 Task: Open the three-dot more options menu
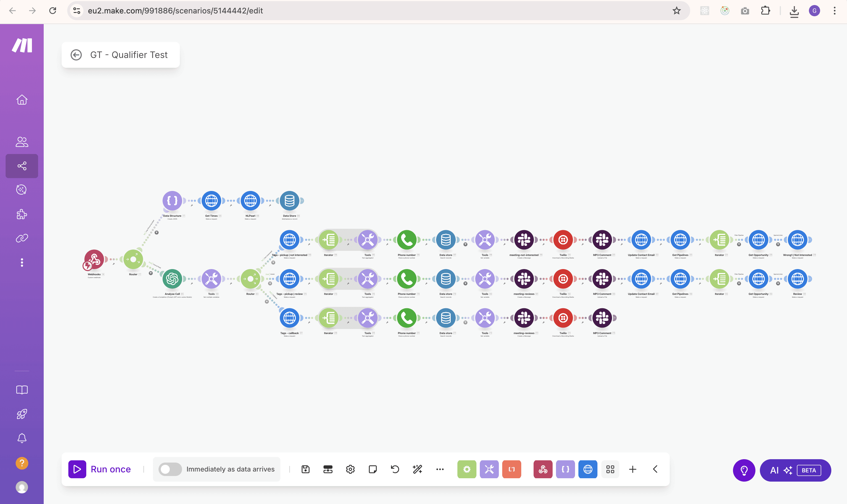click(440, 469)
